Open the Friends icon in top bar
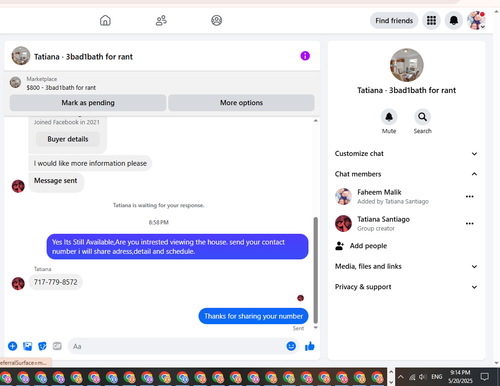Viewport: 500px width, 386px height. (161, 21)
